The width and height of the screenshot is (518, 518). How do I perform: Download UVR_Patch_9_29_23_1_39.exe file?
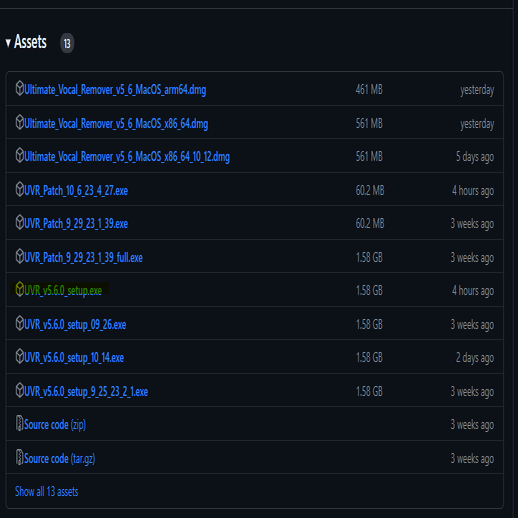76,224
